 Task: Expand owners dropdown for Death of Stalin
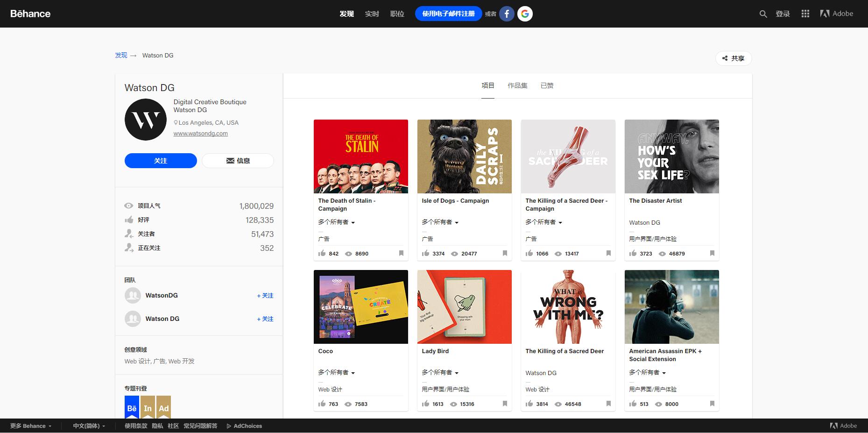337,222
